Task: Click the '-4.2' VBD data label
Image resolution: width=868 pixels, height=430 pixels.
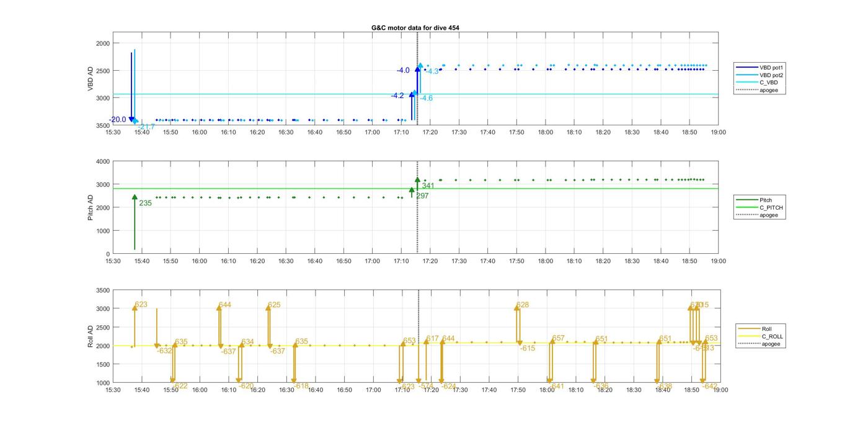Action: [x=397, y=96]
